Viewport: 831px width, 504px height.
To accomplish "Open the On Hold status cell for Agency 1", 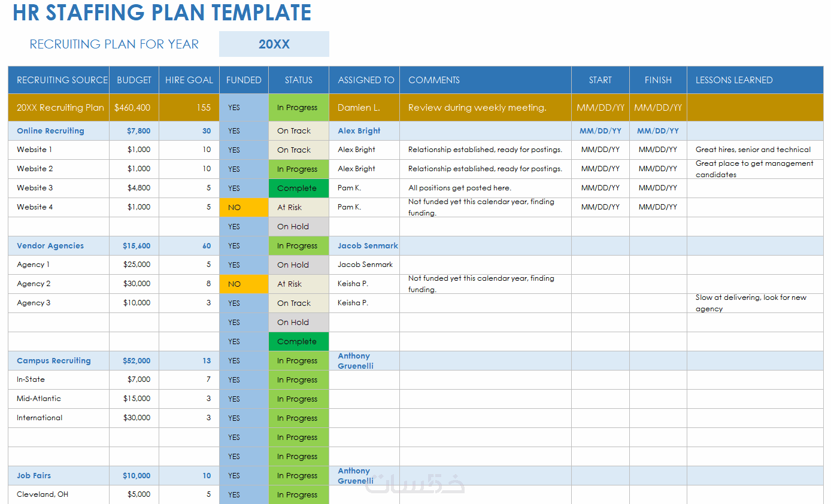I will click(x=299, y=265).
